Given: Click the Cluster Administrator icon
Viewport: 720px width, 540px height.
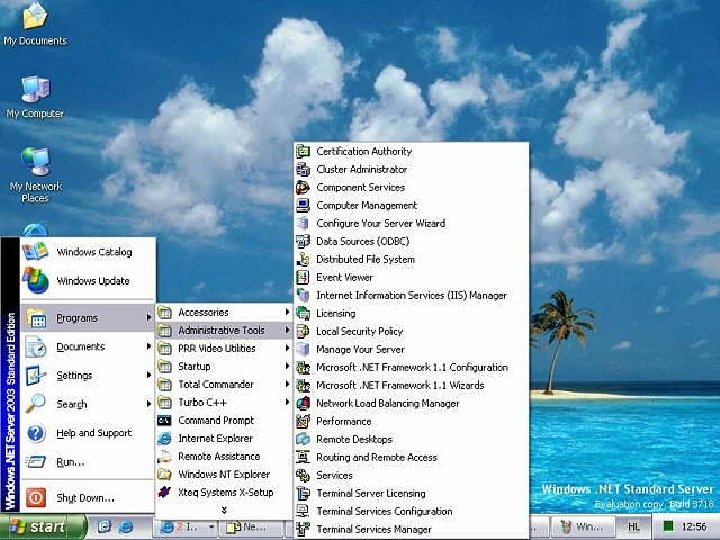Looking at the screenshot, I should point(303,169).
